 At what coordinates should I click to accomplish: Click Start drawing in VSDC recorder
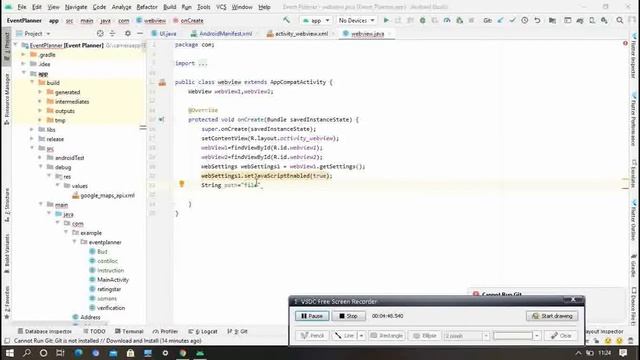tap(552, 316)
